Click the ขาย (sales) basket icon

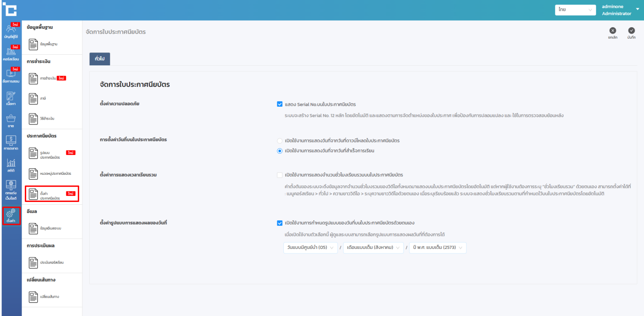[11, 120]
